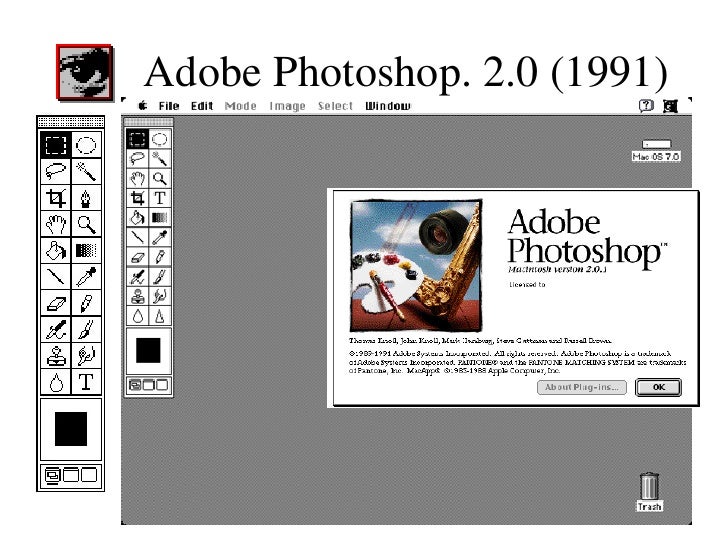Select the Eraser in the enlarged toolbox
This screenshot has width=728, height=546.
pyautogui.click(x=56, y=304)
